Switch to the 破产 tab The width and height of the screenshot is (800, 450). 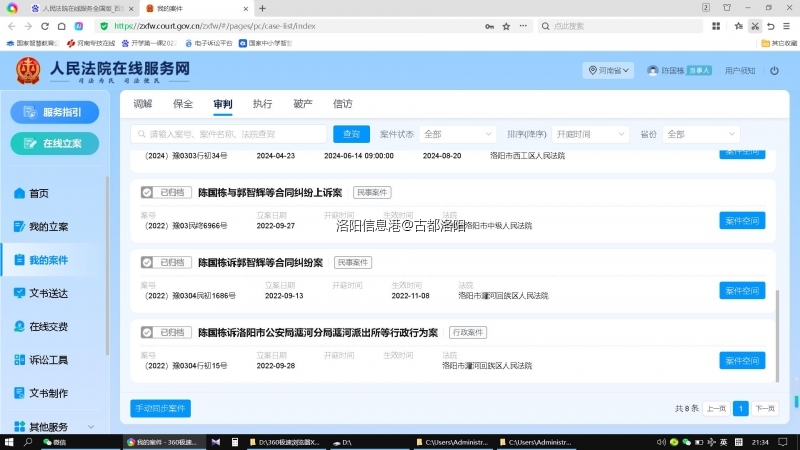(303, 104)
